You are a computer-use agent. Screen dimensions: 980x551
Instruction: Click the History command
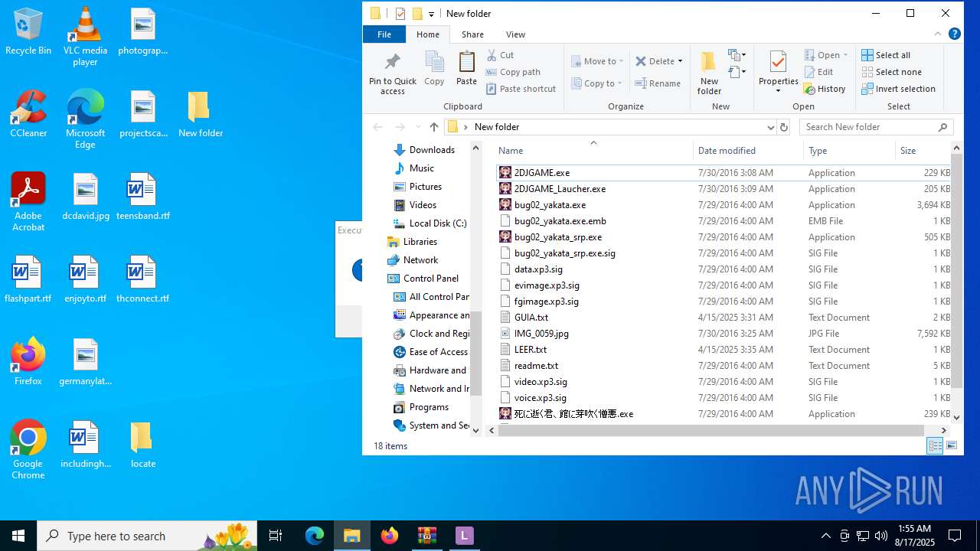click(825, 89)
